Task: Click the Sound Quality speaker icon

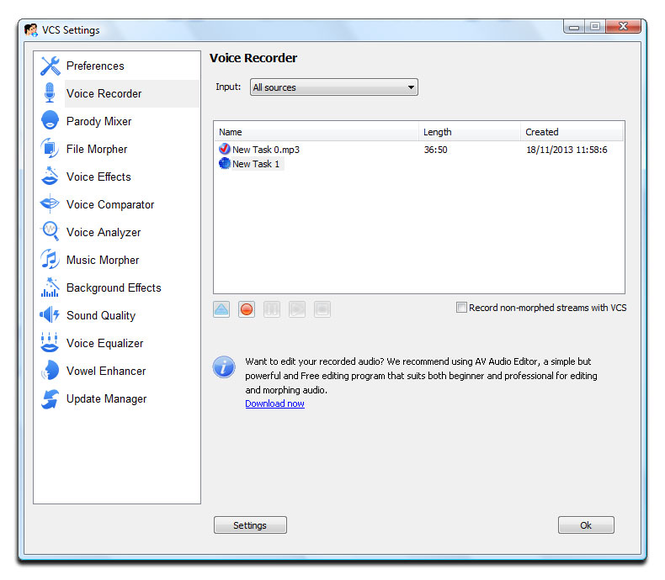Action: click(x=50, y=315)
